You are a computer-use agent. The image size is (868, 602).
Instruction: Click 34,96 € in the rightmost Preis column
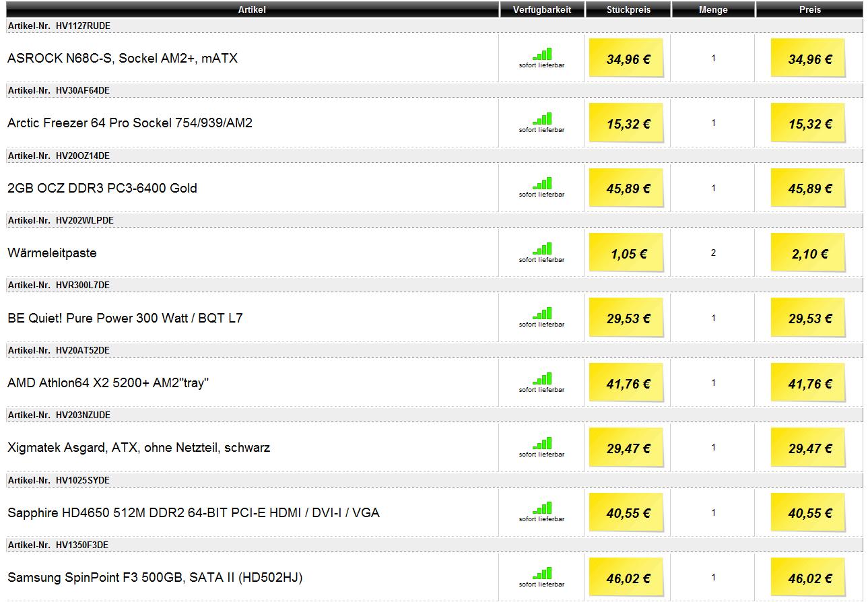(810, 59)
